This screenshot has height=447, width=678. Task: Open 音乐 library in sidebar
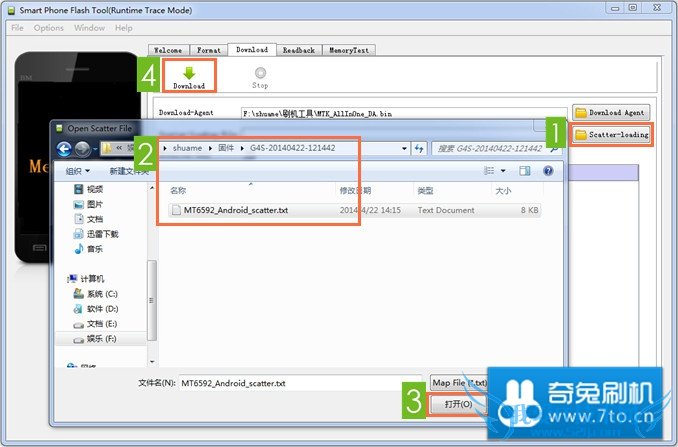(89, 249)
